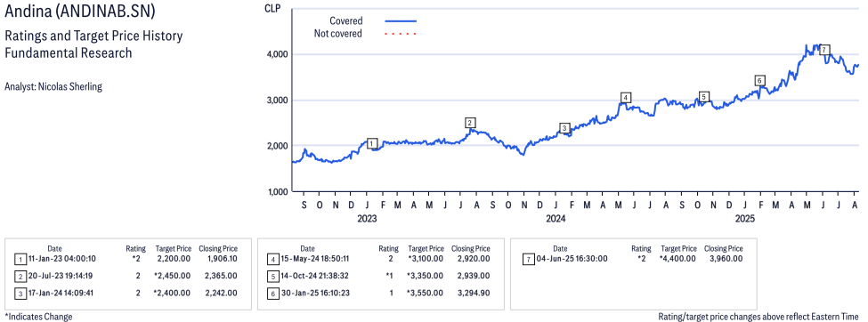Click marker 6 on the price chart

759,80
